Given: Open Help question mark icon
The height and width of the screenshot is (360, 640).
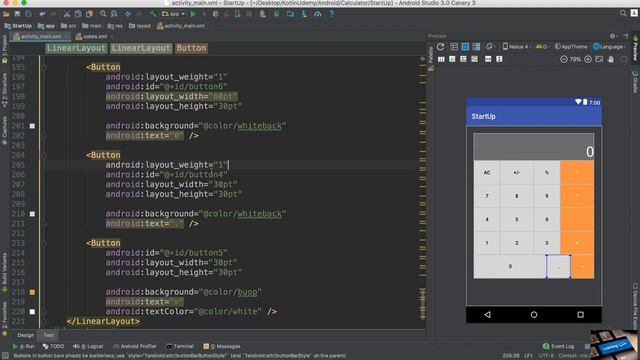Looking at the screenshot, I should (x=331, y=14).
